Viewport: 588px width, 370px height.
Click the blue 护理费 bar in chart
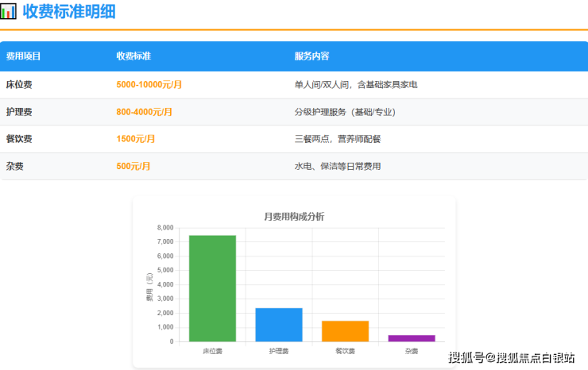click(x=279, y=325)
